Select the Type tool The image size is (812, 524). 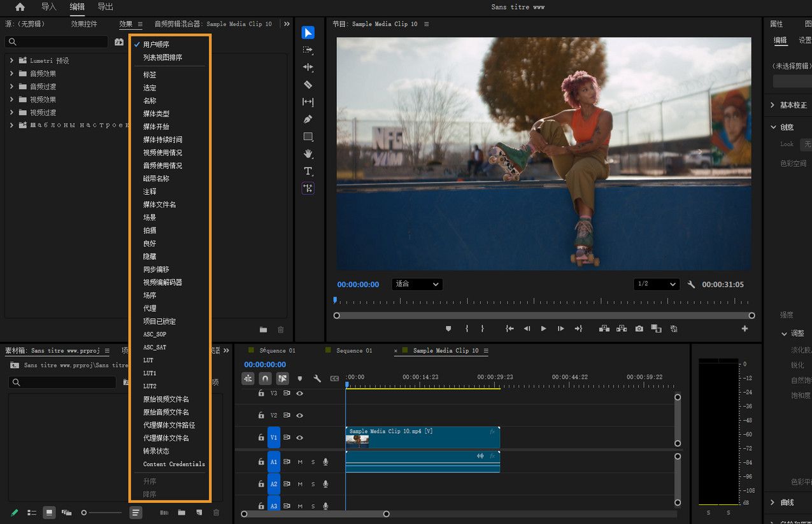pyautogui.click(x=308, y=171)
